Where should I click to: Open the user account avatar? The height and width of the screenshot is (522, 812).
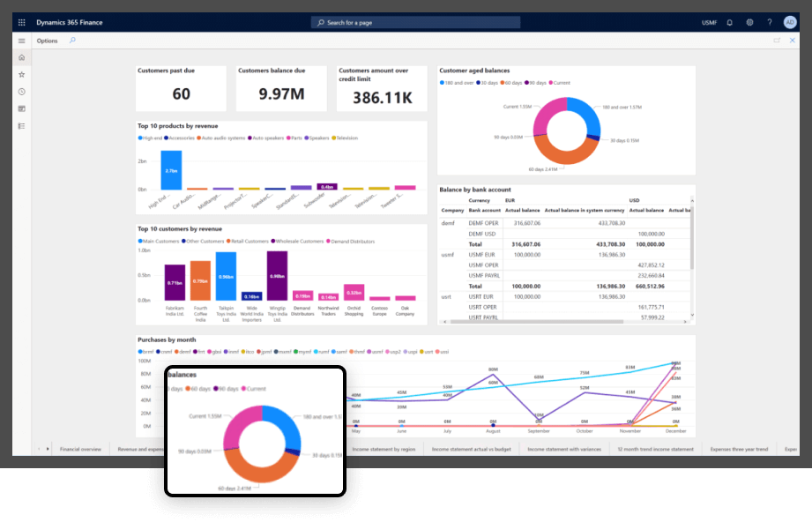[x=790, y=22]
